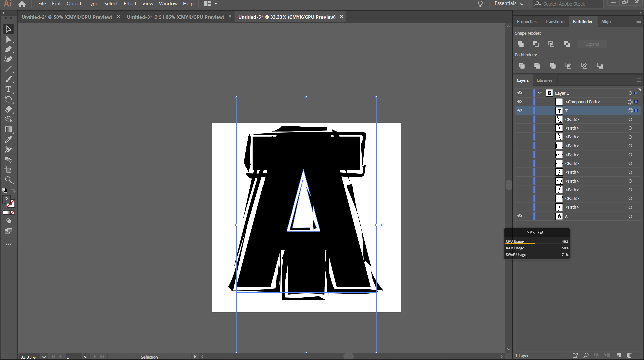Expand toolbar double-arrow at top
Viewport: 644px width, 360px height.
pyautogui.click(x=4, y=13)
